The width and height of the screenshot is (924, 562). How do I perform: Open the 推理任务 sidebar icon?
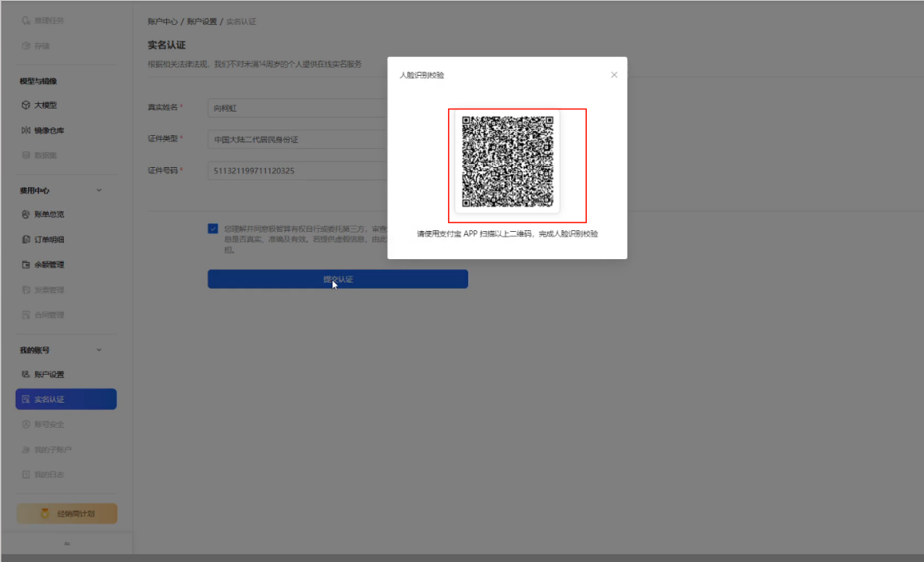26,20
